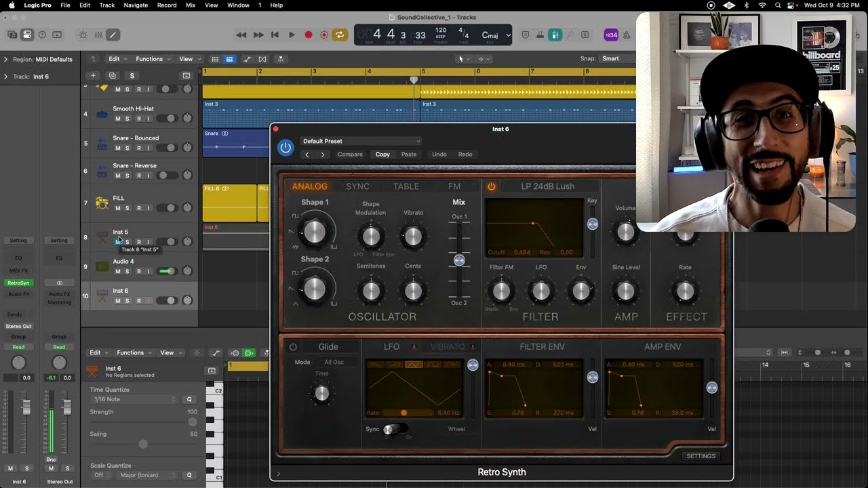Switch to the SYNC oscillator tab
This screenshot has height=488, width=868.
357,186
